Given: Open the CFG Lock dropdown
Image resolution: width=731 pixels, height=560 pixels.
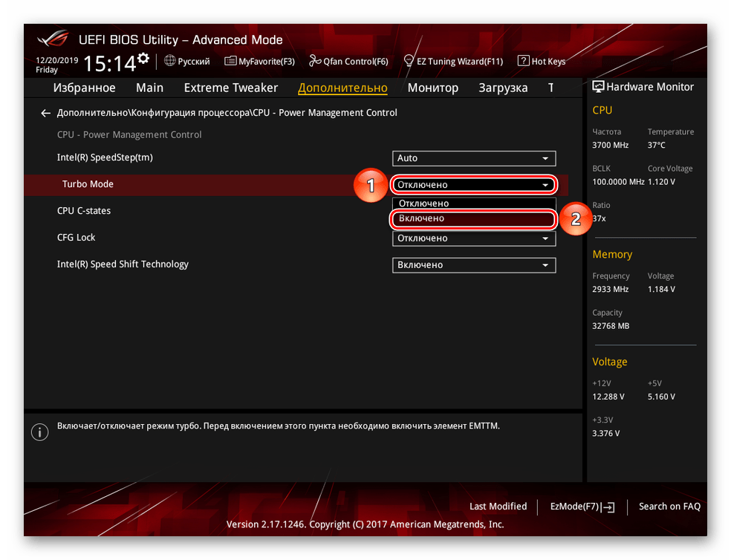Looking at the screenshot, I should tap(473, 238).
